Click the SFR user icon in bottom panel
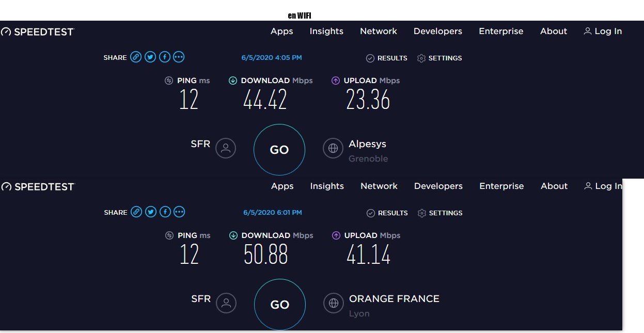Viewport: 644px width, 333px height. click(x=226, y=303)
